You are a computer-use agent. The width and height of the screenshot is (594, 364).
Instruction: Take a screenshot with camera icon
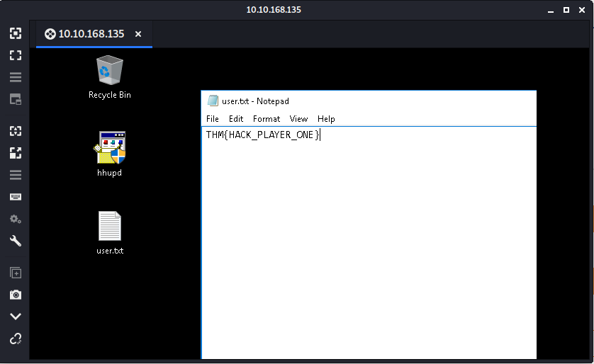15,295
